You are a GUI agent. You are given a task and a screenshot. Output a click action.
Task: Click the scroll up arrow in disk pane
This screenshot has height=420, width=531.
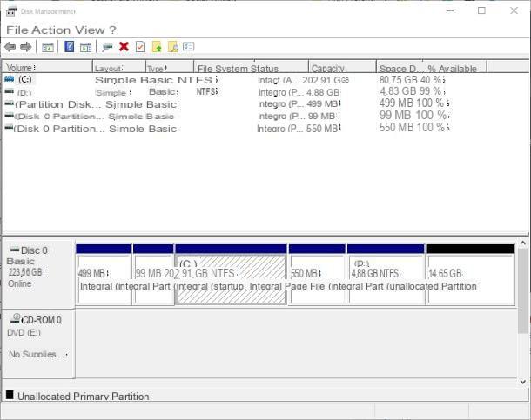click(x=522, y=243)
